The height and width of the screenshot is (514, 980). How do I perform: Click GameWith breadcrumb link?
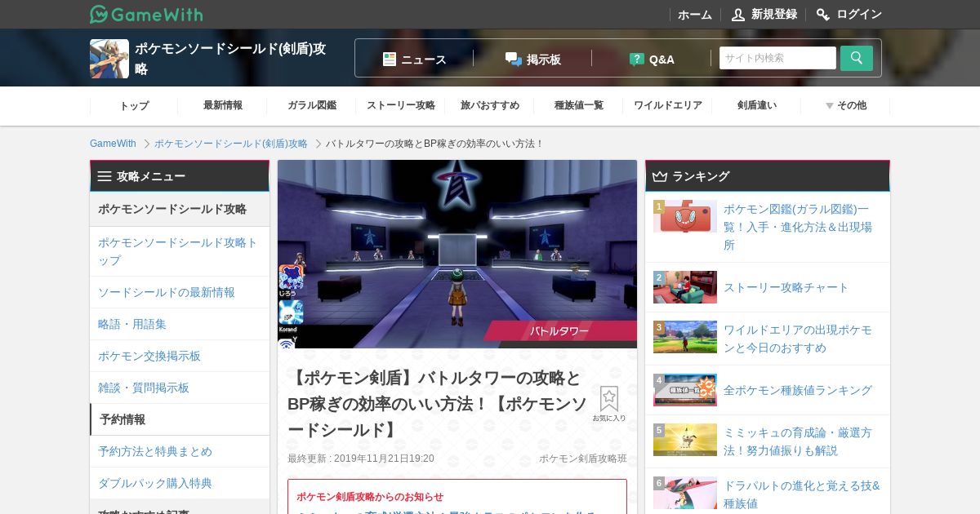click(113, 144)
